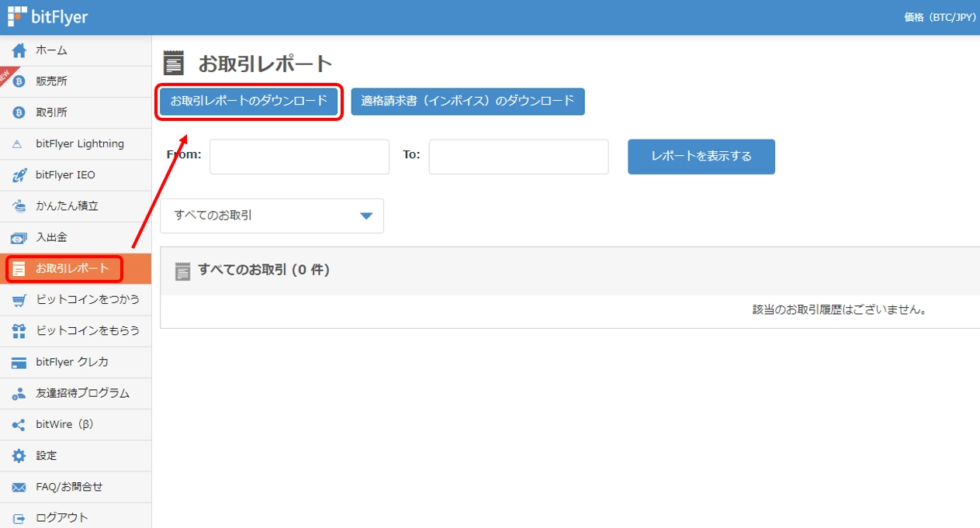
Task: Click the かんたん積立 coin stack icon
Action: point(19,206)
